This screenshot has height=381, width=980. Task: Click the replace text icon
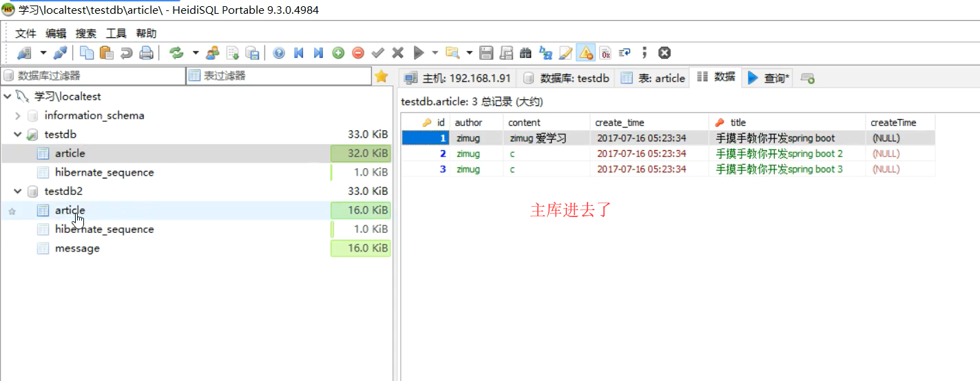[x=546, y=52]
